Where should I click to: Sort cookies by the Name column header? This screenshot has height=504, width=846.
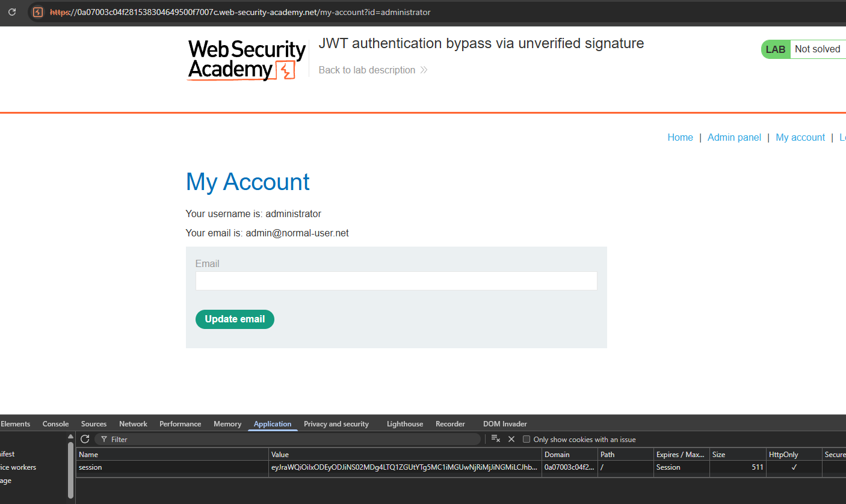tap(88, 455)
